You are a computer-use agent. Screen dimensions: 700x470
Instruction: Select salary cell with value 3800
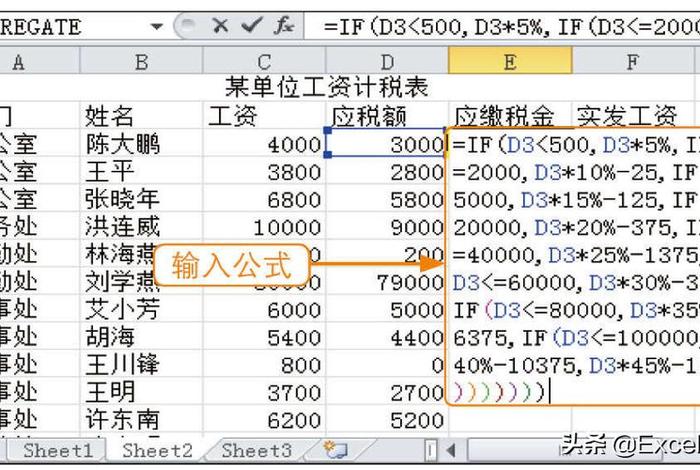pyautogui.click(x=264, y=172)
